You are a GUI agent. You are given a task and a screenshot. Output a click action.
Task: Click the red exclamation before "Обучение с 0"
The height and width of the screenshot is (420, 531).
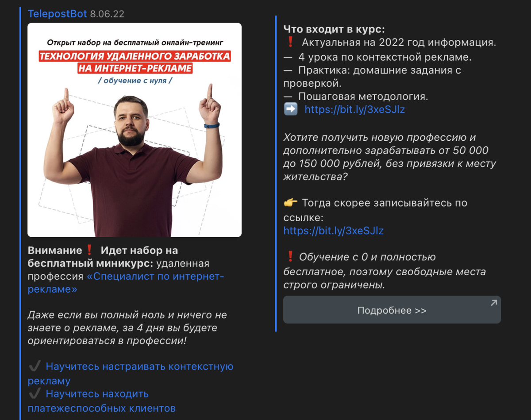click(290, 257)
